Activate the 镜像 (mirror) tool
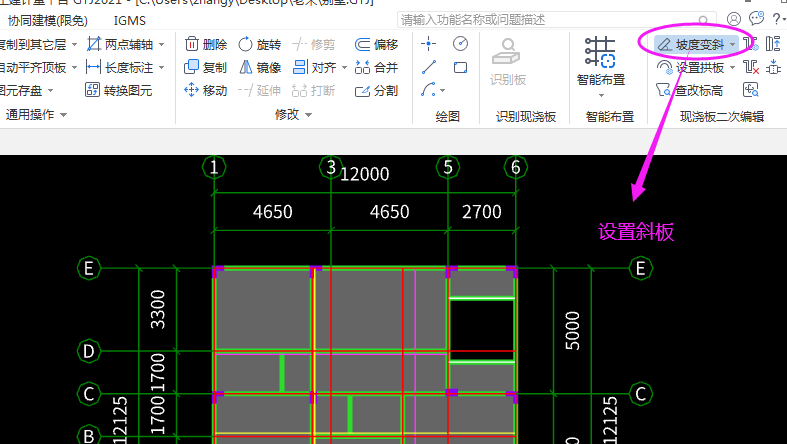 coord(259,67)
